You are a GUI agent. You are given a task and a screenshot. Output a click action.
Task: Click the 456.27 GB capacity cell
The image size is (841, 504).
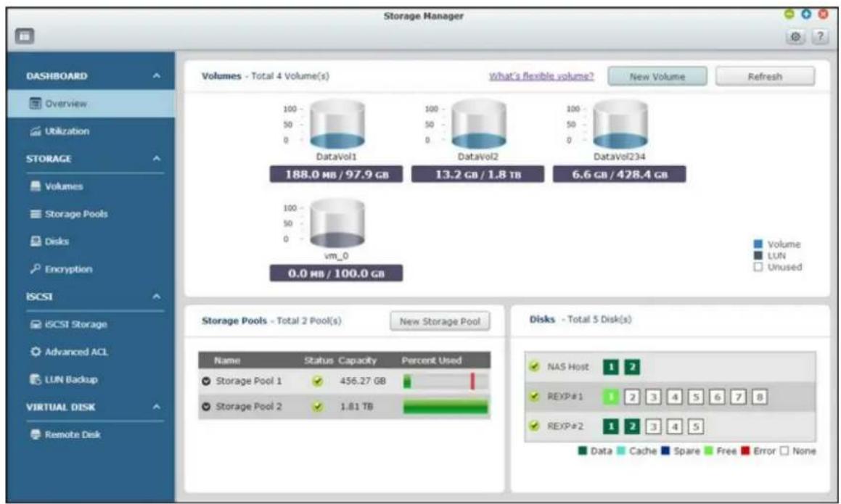pos(363,381)
